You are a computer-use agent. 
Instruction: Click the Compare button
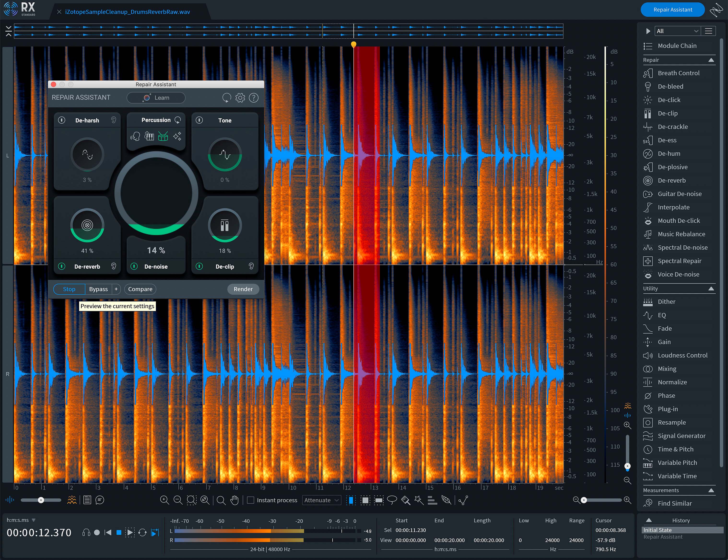pos(140,289)
